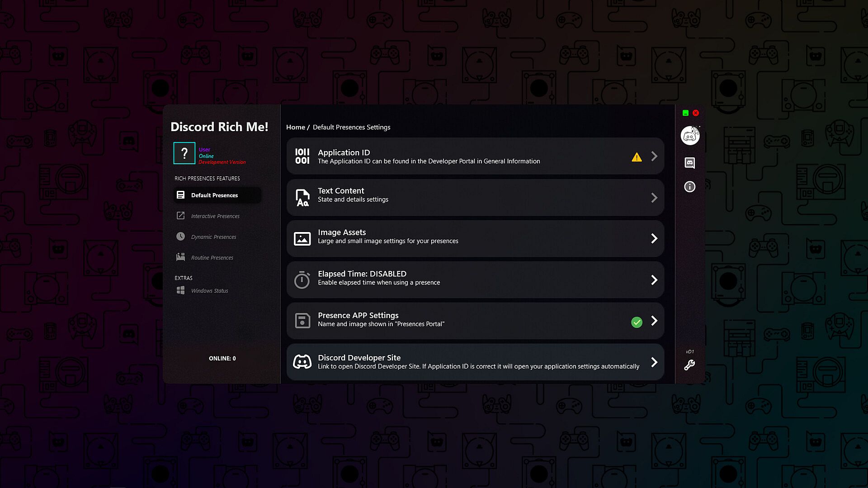Select Default Presences in sidebar

(217, 195)
